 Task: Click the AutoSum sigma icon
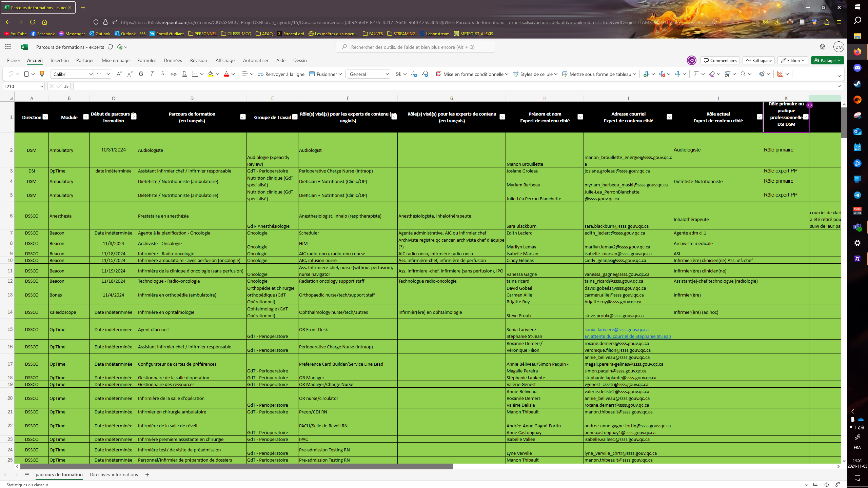click(x=696, y=74)
